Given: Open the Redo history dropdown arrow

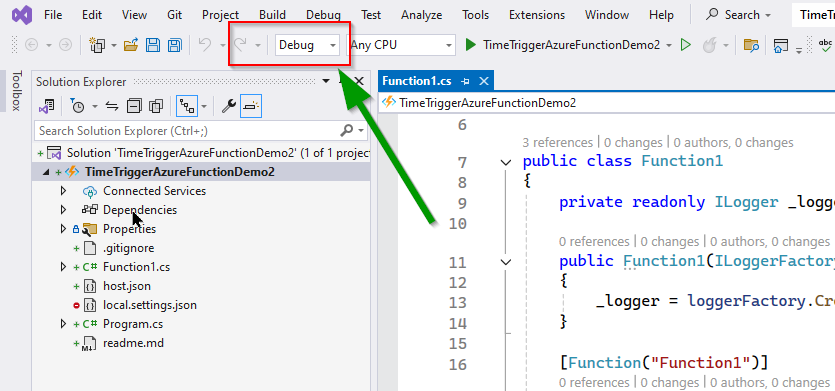Looking at the screenshot, I should [x=258, y=46].
